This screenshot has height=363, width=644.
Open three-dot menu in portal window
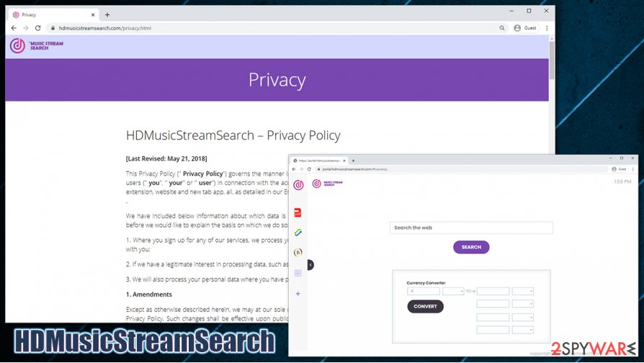(x=633, y=169)
